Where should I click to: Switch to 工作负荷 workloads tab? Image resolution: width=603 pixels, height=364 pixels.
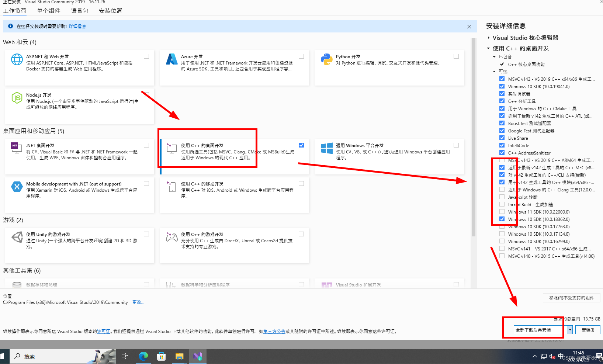pyautogui.click(x=15, y=11)
